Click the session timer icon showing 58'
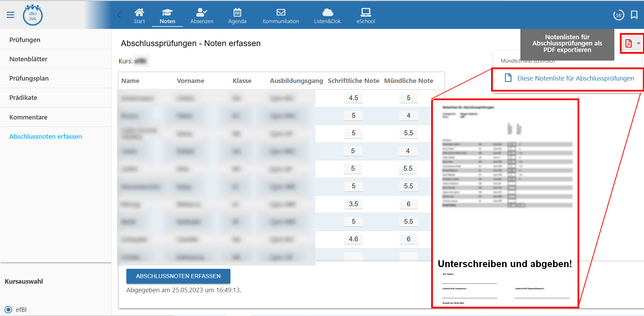Image resolution: width=644 pixels, height=316 pixels. tap(619, 15)
